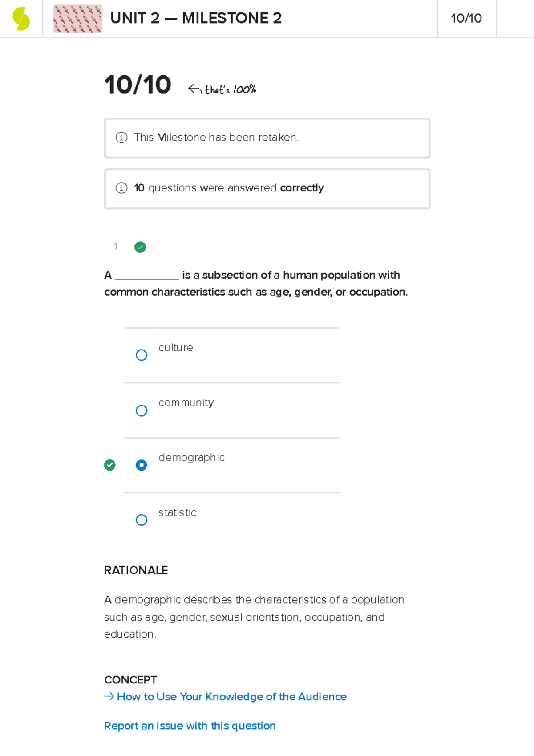Click the large 10/10 score heading

pos(138,85)
